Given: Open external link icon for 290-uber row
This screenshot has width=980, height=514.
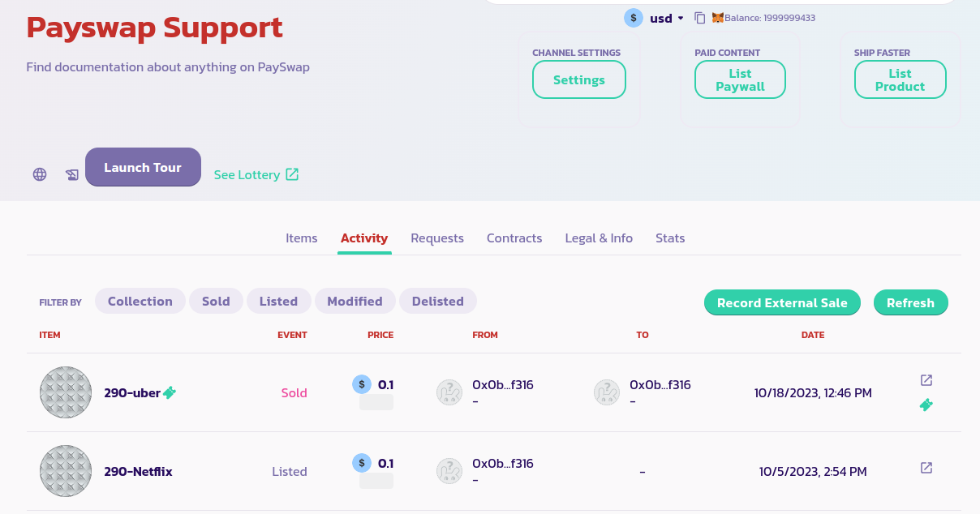Looking at the screenshot, I should 926,380.
